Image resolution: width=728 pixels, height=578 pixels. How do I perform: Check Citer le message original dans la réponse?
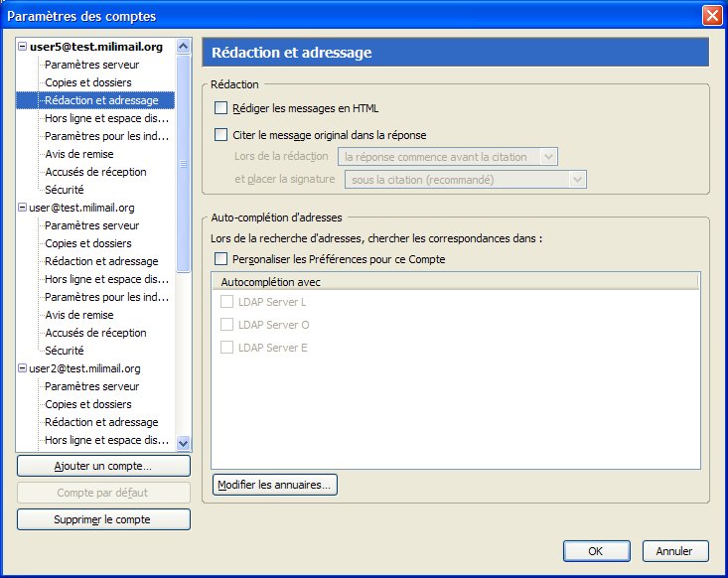click(x=221, y=135)
